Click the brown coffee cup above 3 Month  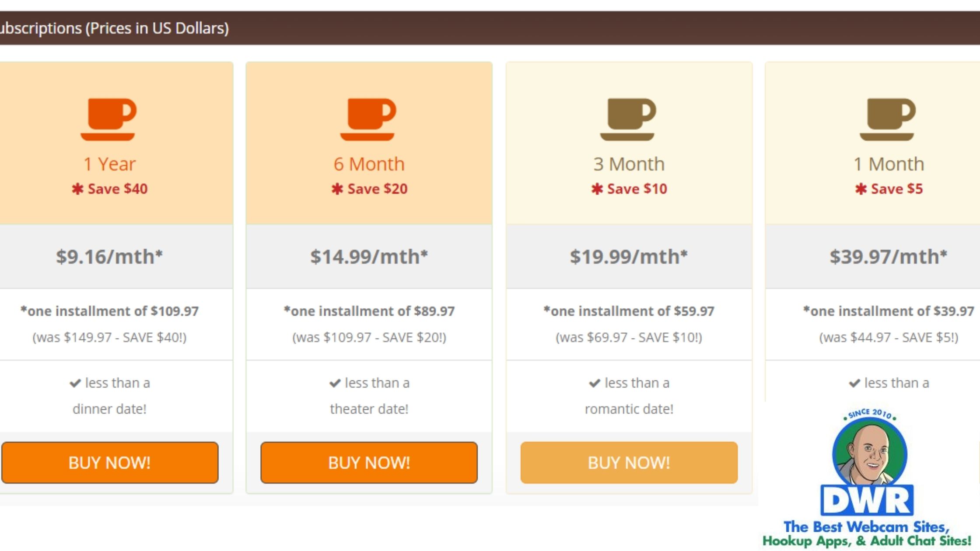pyautogui.click(x=628, y=119)
